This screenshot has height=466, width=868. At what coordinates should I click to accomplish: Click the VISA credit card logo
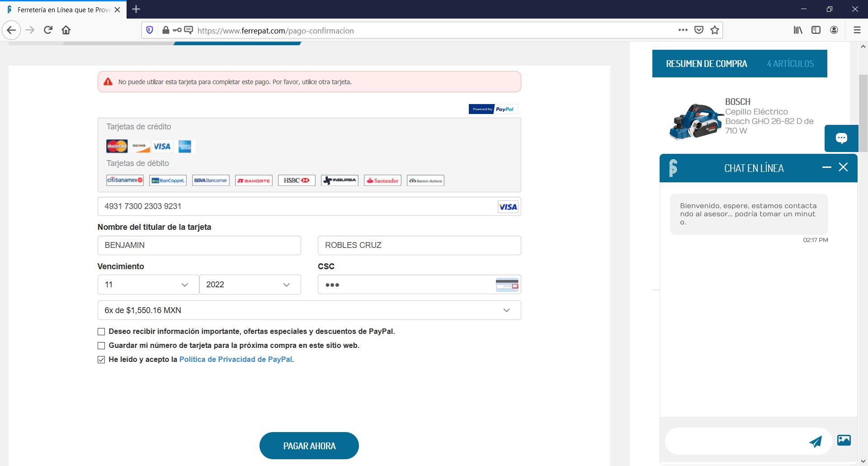tap(162, 146)
